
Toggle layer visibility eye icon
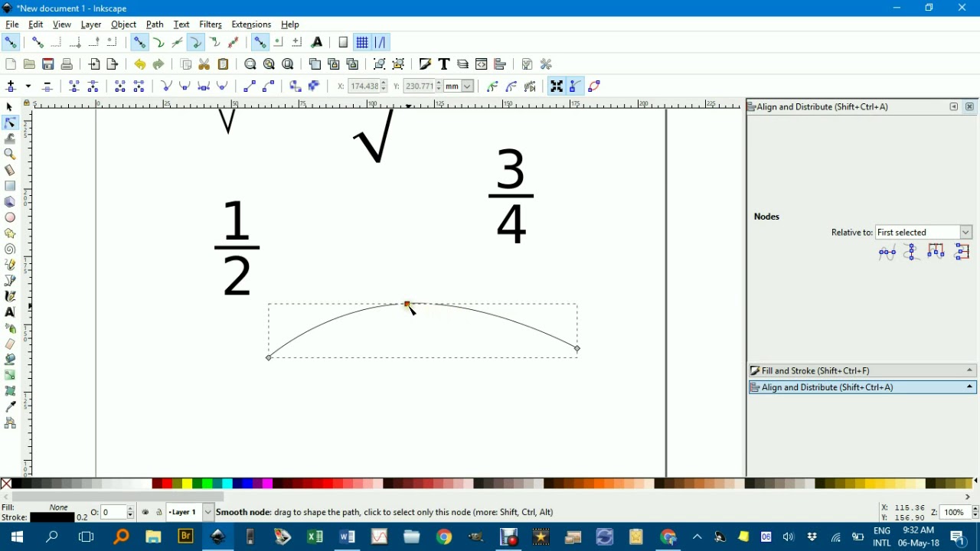click(145, 513)
